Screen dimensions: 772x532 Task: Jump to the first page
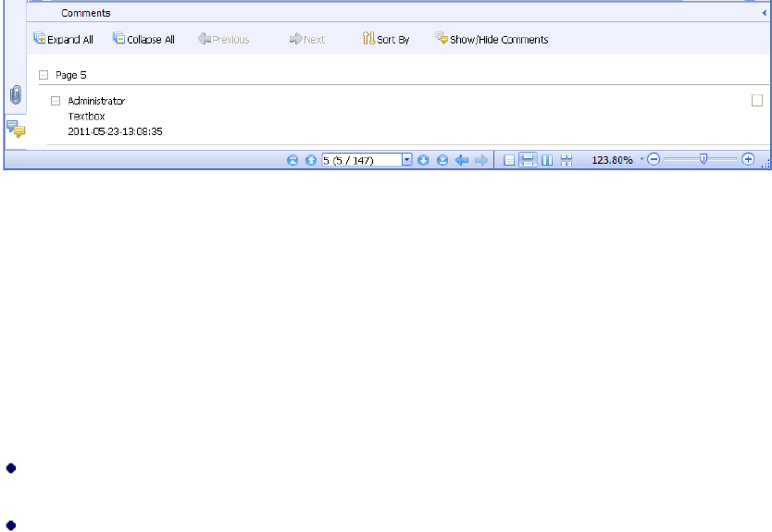293,160
